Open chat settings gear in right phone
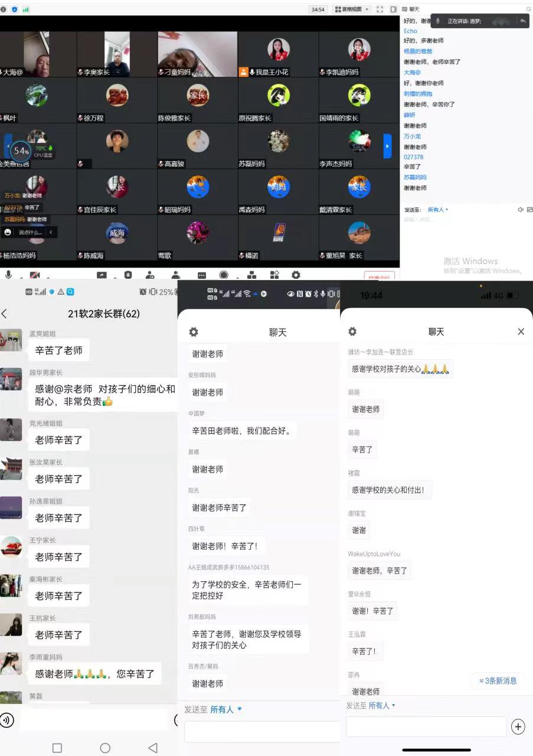The height and width of the screenshot is (756, 533). [x=352, y=331]
